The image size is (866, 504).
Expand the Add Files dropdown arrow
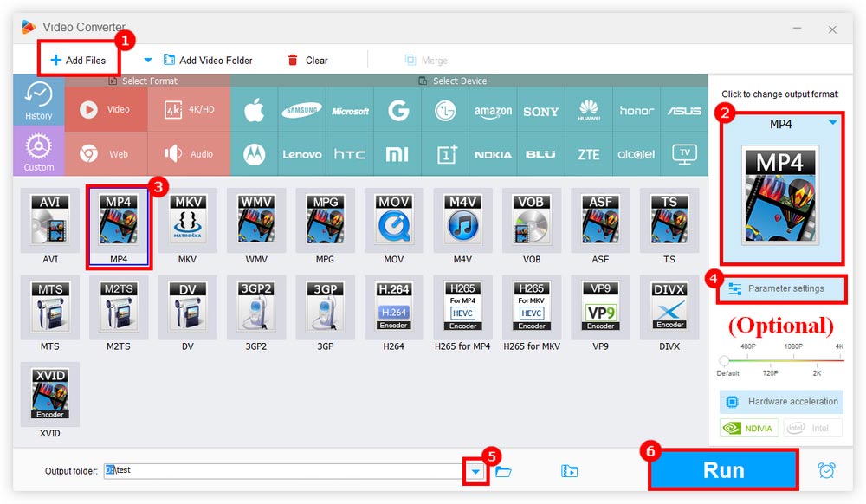click(x=147, y=60)
